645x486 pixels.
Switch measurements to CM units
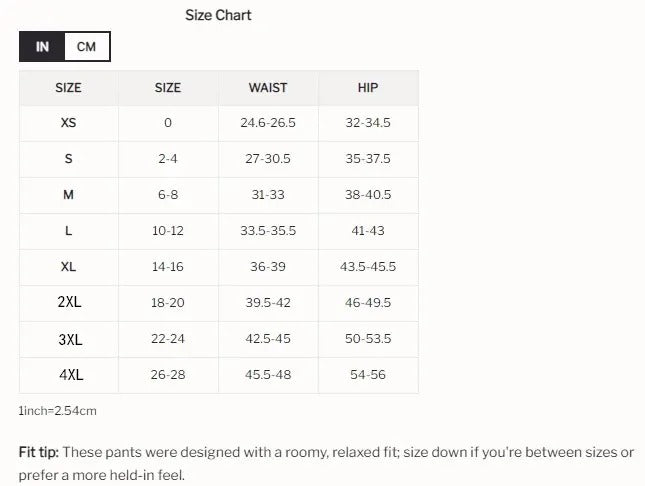(87, 47)
